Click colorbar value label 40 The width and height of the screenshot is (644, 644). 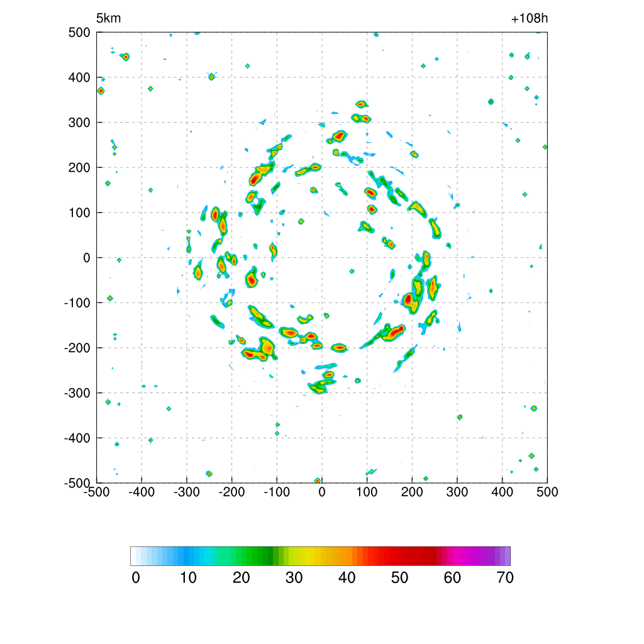(x=347, y=578)
